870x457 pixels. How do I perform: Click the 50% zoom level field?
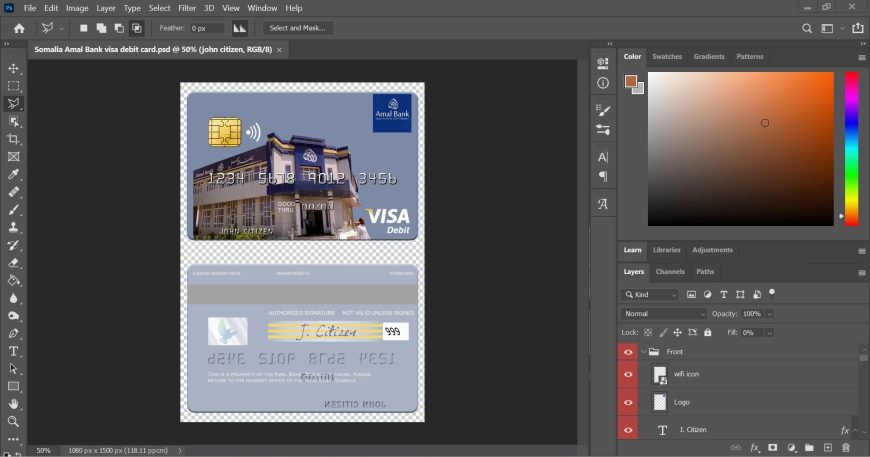point(43,450)
